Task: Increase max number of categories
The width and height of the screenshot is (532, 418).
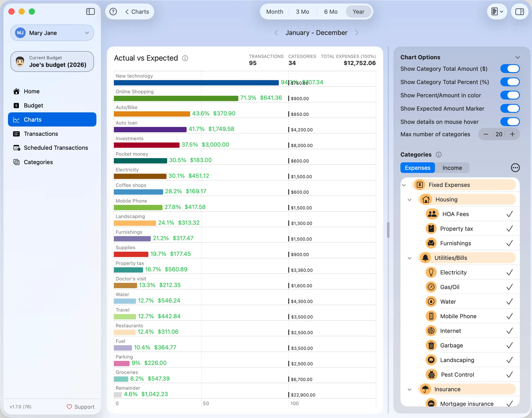Action: pyautogui.click(x=512, y=134)
